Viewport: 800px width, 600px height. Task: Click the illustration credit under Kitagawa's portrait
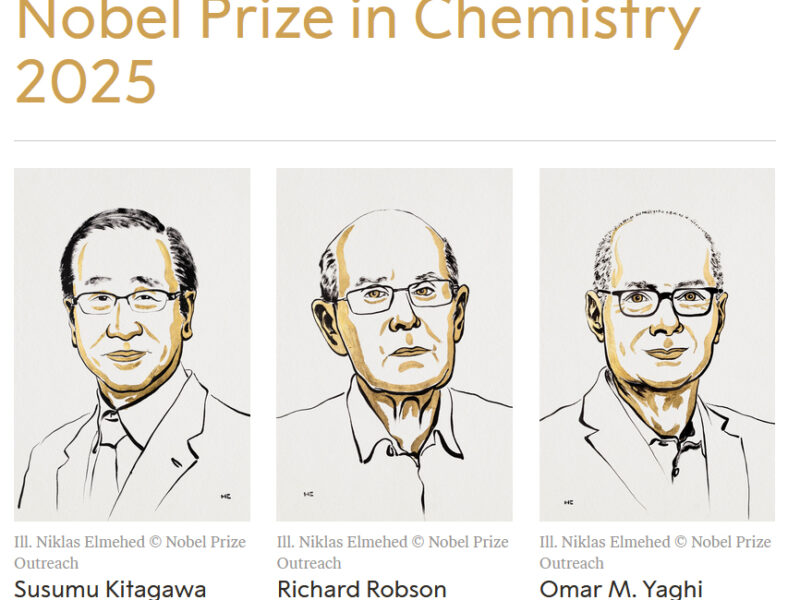[129, 552]
